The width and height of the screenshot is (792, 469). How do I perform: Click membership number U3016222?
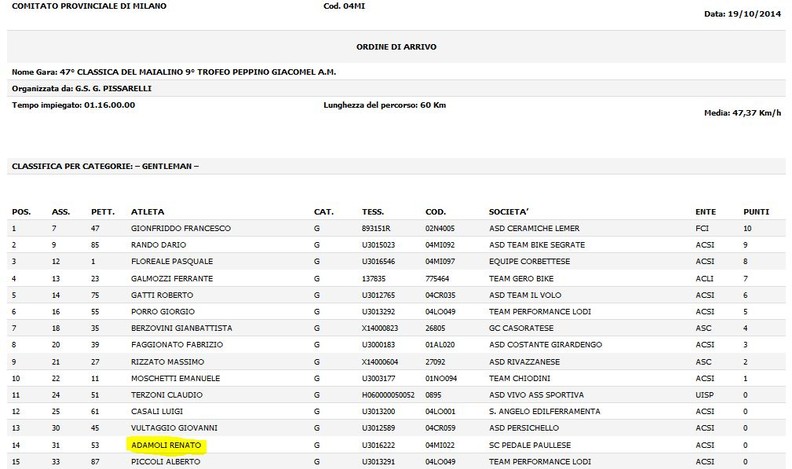pyautogui.click(x=378, y=445)
